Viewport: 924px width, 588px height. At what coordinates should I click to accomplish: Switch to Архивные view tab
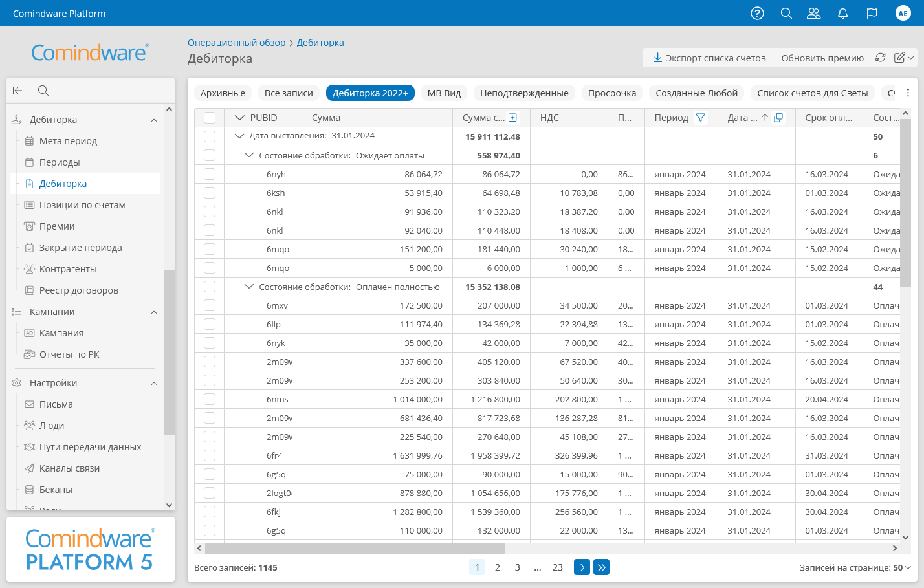click(x=223, y=93)
